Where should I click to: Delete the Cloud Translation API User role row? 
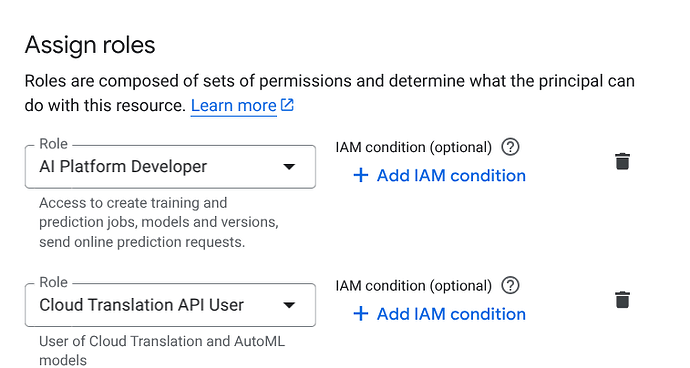[x=622, y=300]
